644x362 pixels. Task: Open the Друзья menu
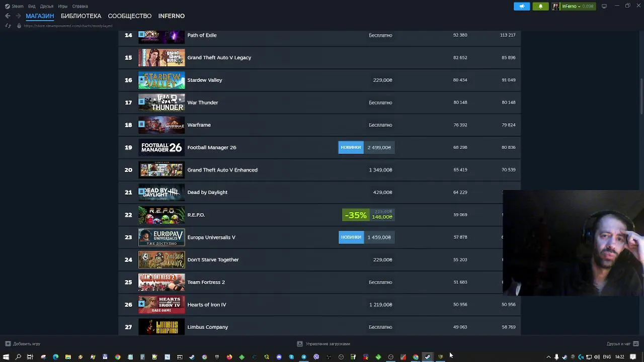tap(46, 6)
